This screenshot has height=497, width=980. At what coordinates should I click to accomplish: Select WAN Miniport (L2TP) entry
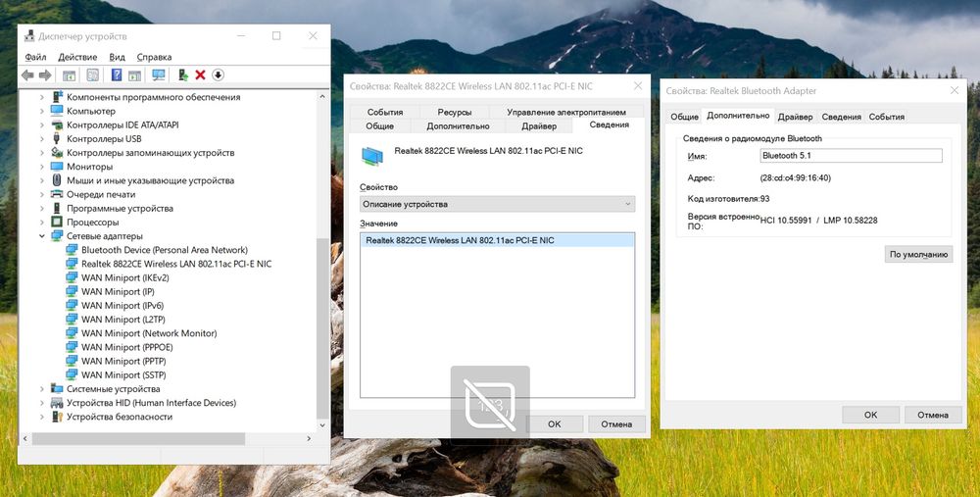tap(123, 320)
